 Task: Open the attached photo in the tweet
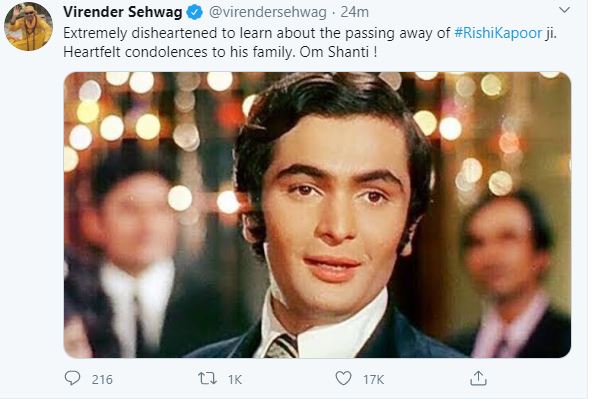(x=317, y=215)
